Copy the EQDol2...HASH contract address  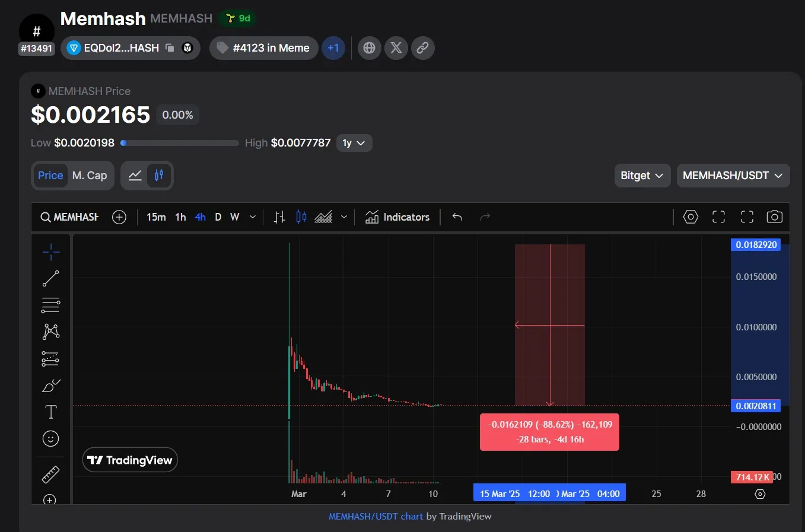coord(170,48)
